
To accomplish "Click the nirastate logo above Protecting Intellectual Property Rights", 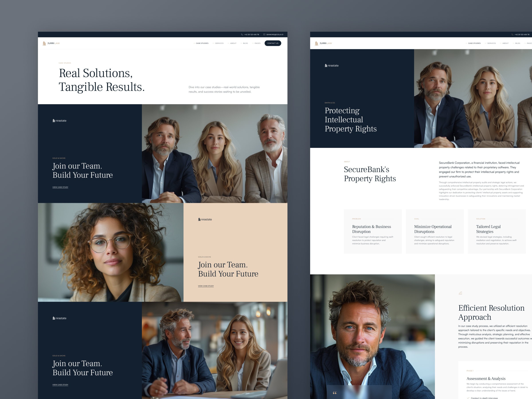I will coord(331,65).
